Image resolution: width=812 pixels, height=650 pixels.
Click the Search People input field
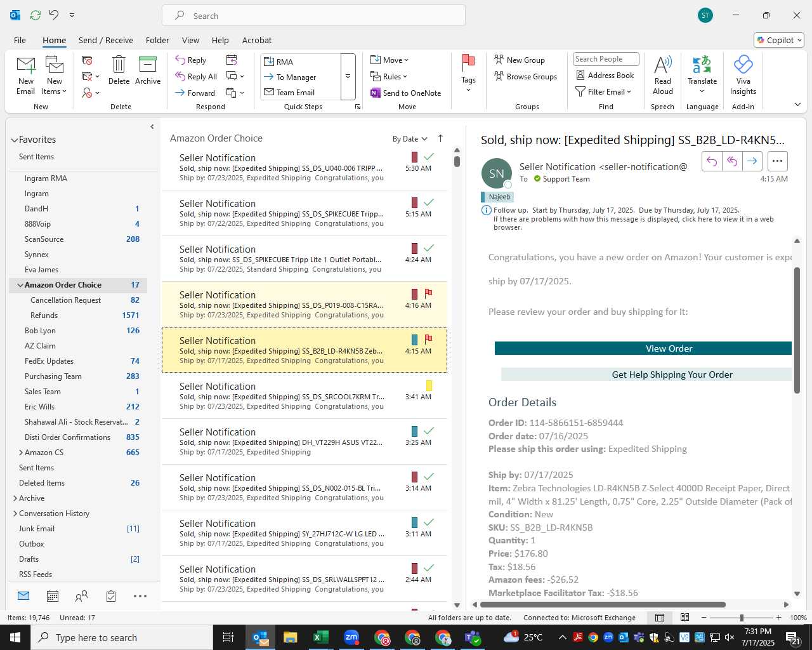[x=606, y=59]
